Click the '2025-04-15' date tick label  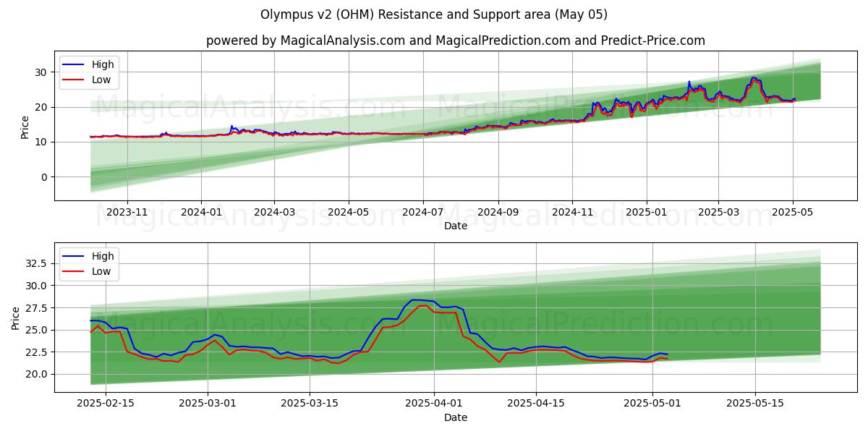click(536, 404)
